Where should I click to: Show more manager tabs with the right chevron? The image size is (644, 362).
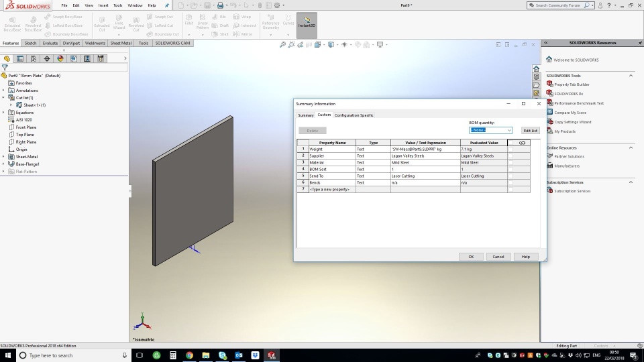point(125,59)
